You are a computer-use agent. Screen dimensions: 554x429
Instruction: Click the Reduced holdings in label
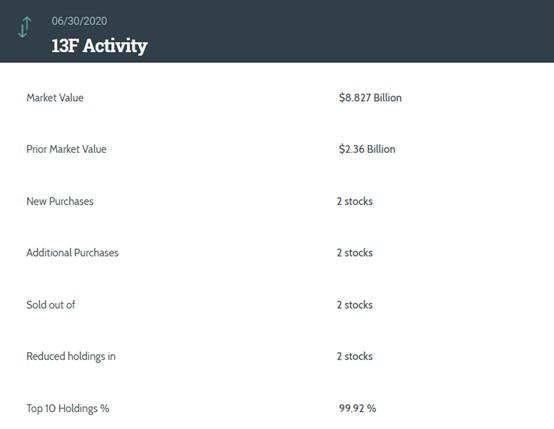[x=71, y=356]
